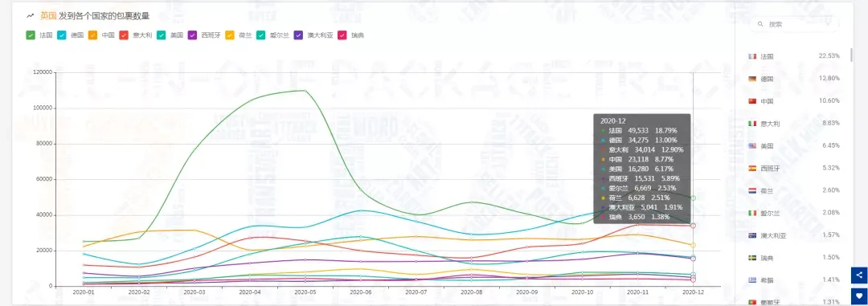Click the trend line icon beside the title
Image resolution: width=868 pixels, height=306 pixels.
pos(31,16)
